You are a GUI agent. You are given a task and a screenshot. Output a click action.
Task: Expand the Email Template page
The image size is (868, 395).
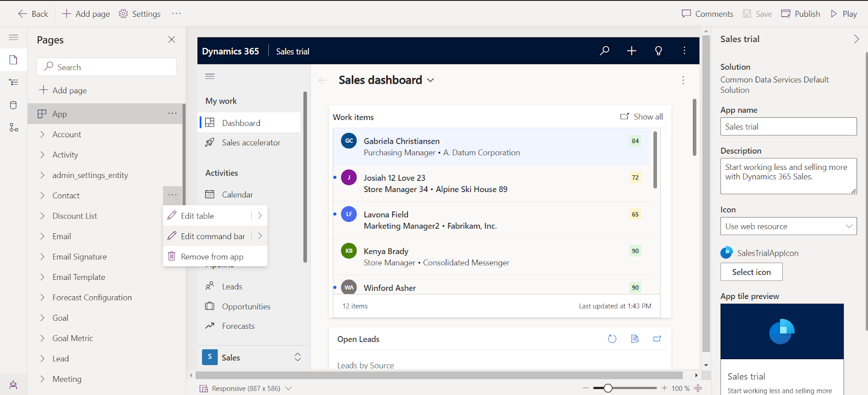point(42,277)
